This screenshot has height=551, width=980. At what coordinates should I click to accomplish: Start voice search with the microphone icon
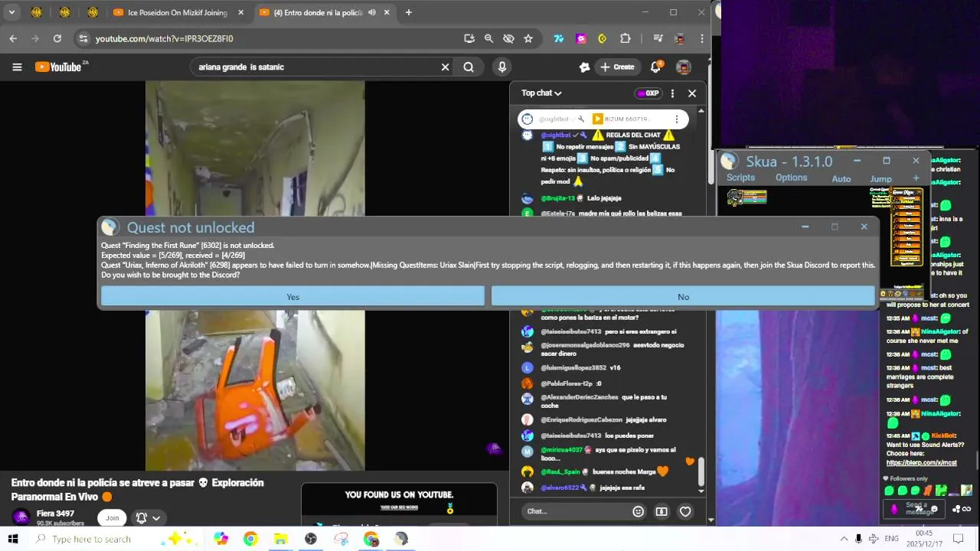coord(502,67)
